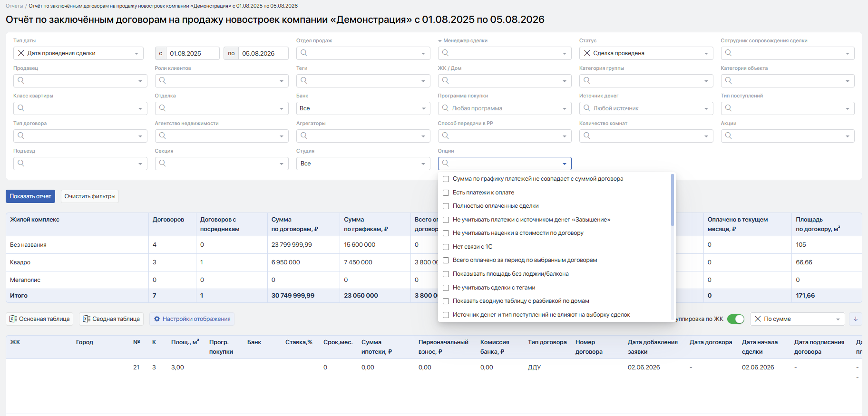The height and width of the screenshot is (416, 868).
Task: Click search icon in Подъезд field
Action: pos(21,163)
